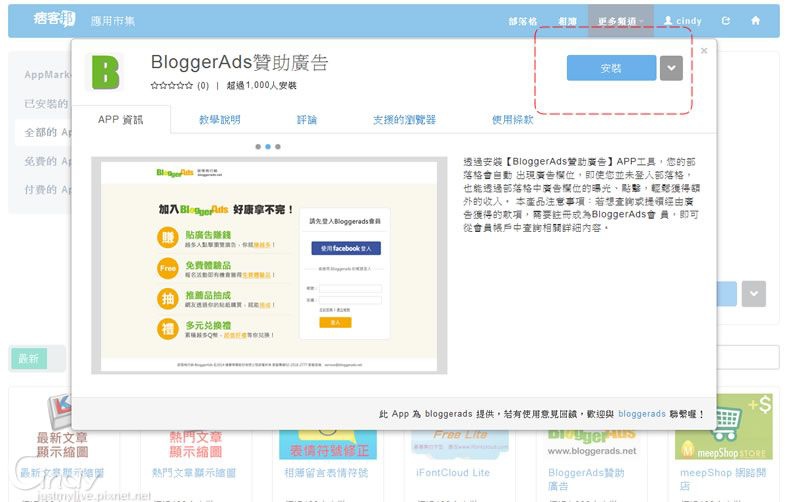Click the www.bloggerads.net card thumbnail
790x502 pixels.
point(592,444)
